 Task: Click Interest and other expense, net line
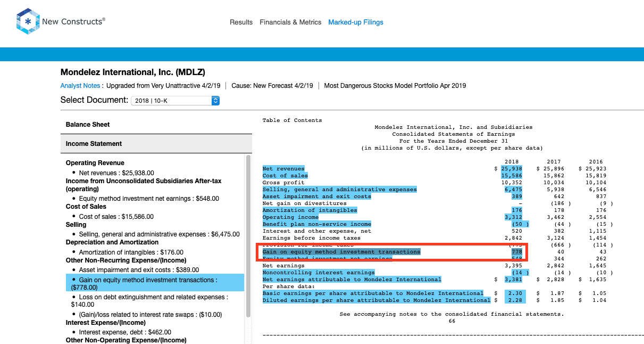point(317,231)
